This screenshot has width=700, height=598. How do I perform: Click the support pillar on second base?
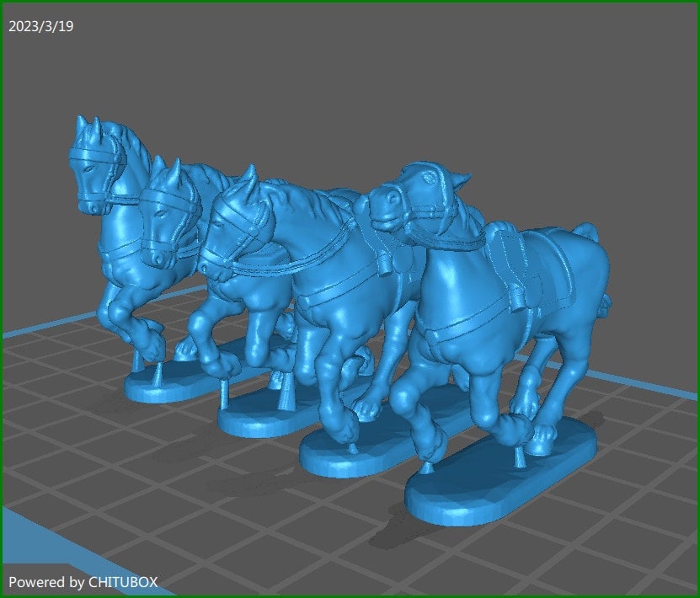[223, 394]
